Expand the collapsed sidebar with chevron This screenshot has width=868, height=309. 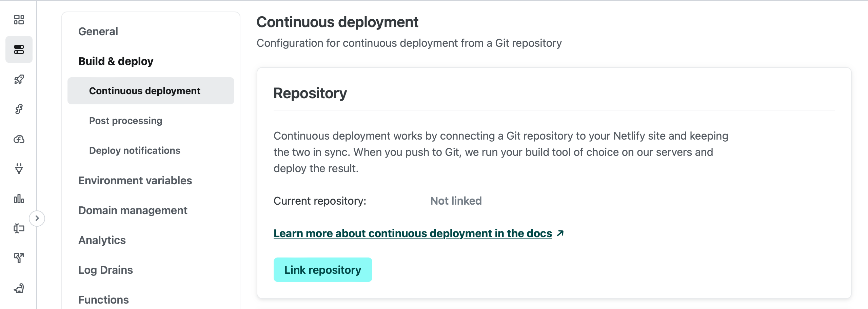(37, 218)
